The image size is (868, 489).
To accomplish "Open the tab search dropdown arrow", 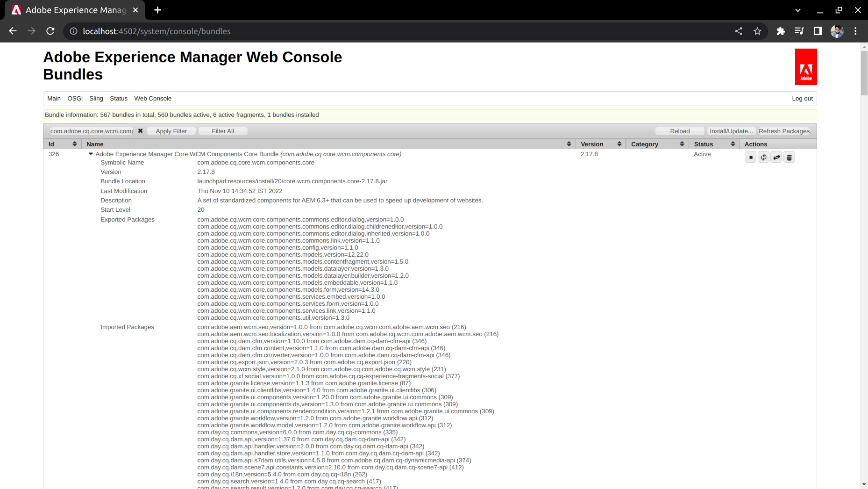I will coord(798,10).
